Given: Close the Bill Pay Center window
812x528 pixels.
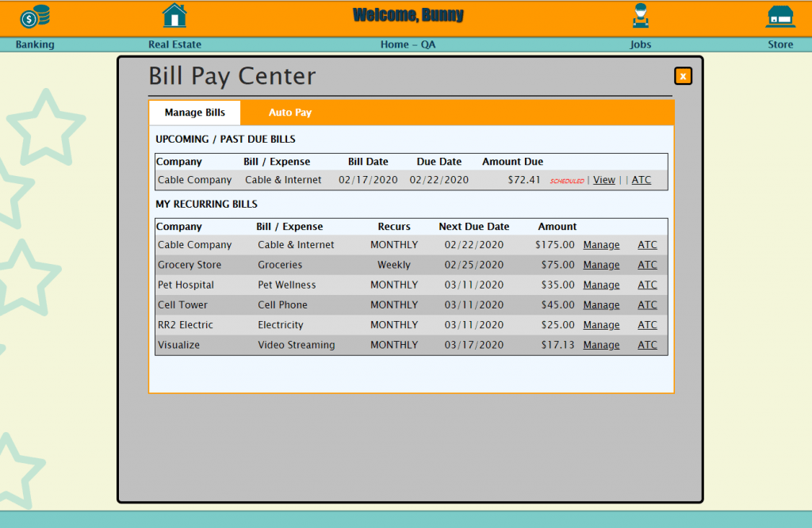Looking at the screenshot, I should 683,76.
